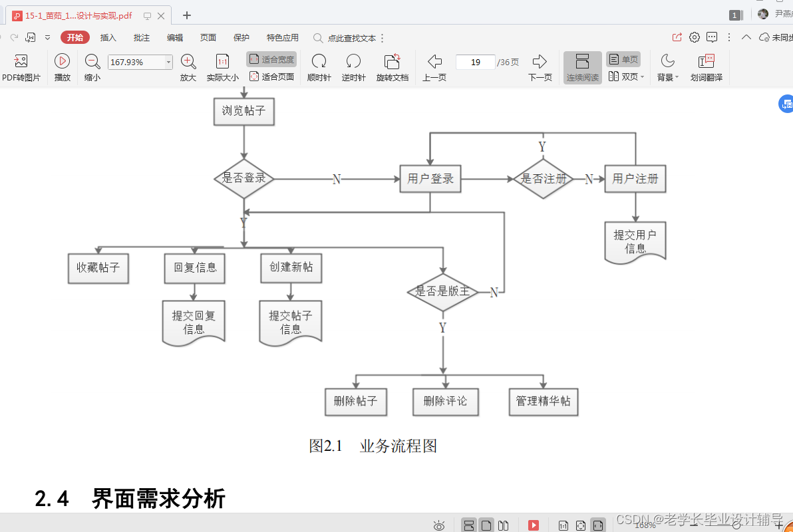The width and height of the screenshot is (793, 532).
Task: Open the settings gear in the title bar
Action: (693, 38)
